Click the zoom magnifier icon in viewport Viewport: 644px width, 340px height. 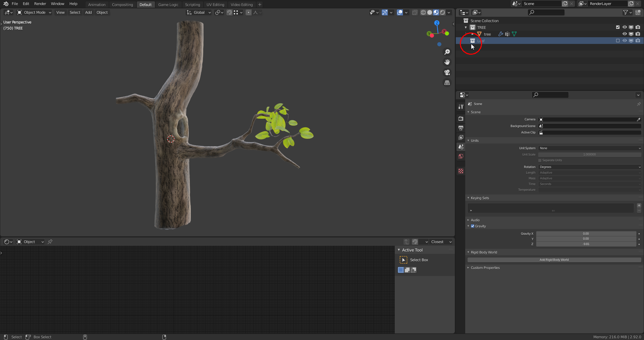pos(447,52)
